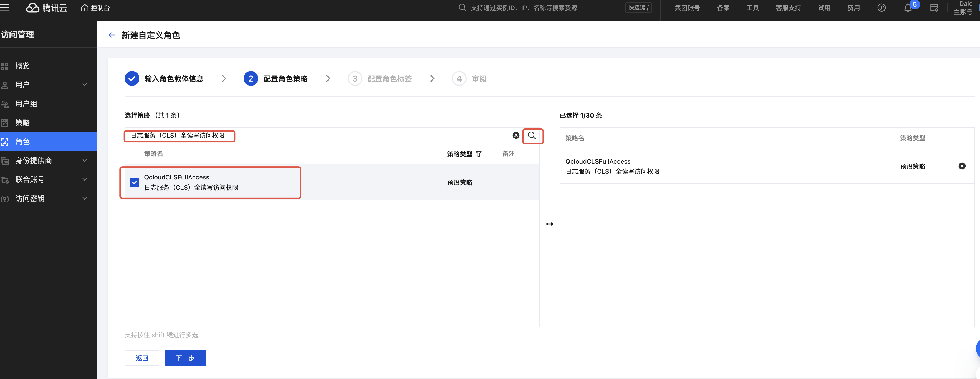Click the 备注 column header
Image resolution: width=980 pixels, height=379 pixels.
tap(509, 154)
